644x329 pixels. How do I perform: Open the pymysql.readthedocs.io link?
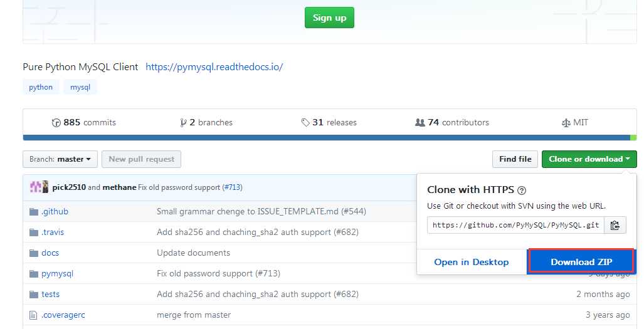click(214, 67)
